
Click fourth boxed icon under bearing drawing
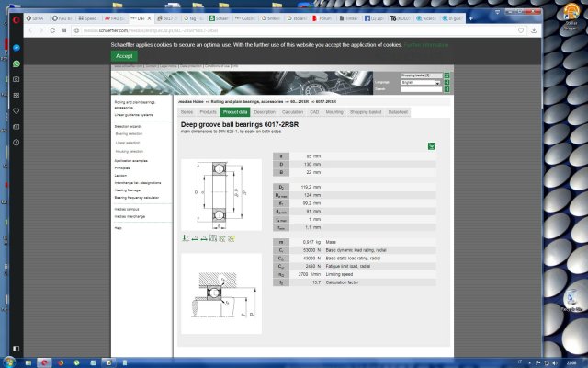(x=213, y=238)
